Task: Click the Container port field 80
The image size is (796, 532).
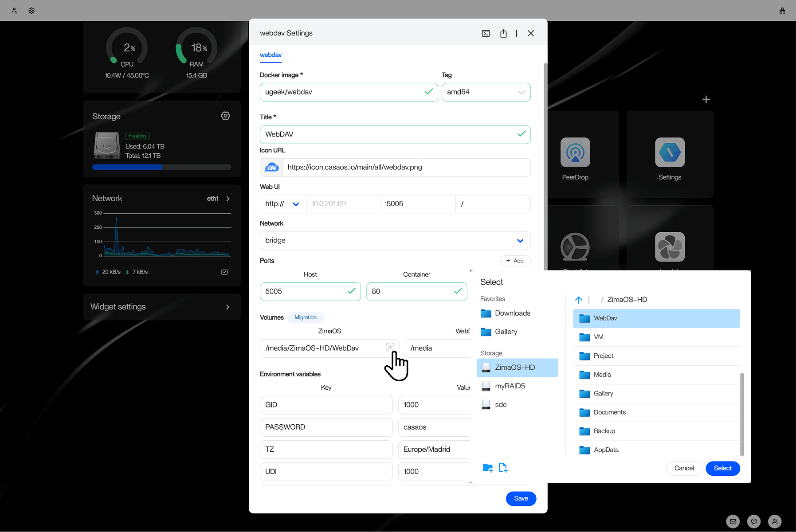Action: point(416,291)
